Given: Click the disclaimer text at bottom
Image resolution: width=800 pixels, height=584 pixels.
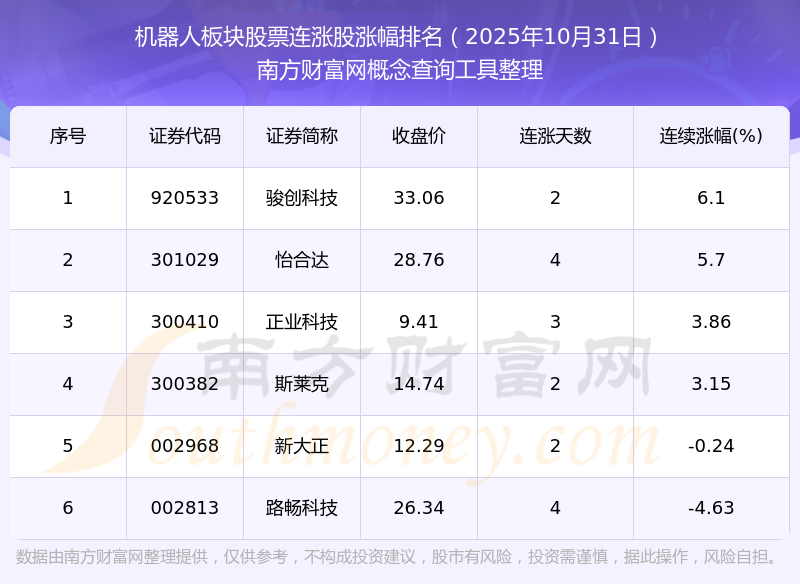Looking at the screenshot, I should point(396,557).
